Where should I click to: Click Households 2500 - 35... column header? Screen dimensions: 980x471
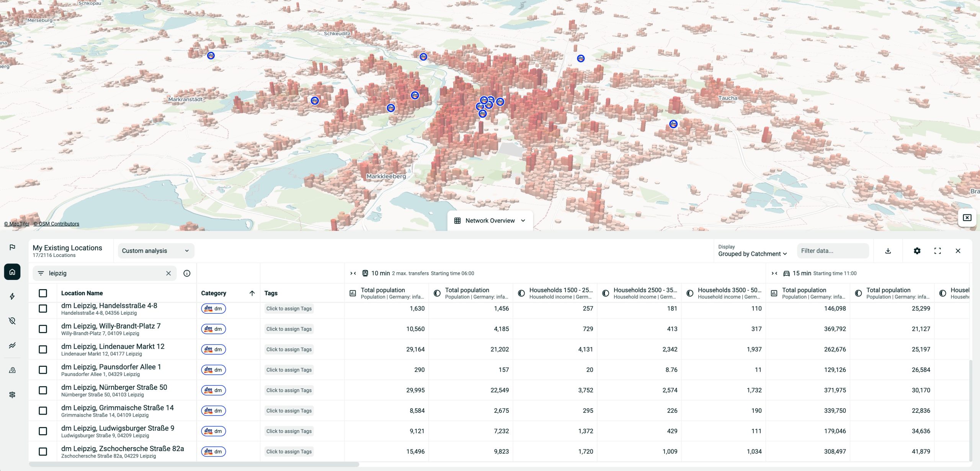tap(639, 293)
